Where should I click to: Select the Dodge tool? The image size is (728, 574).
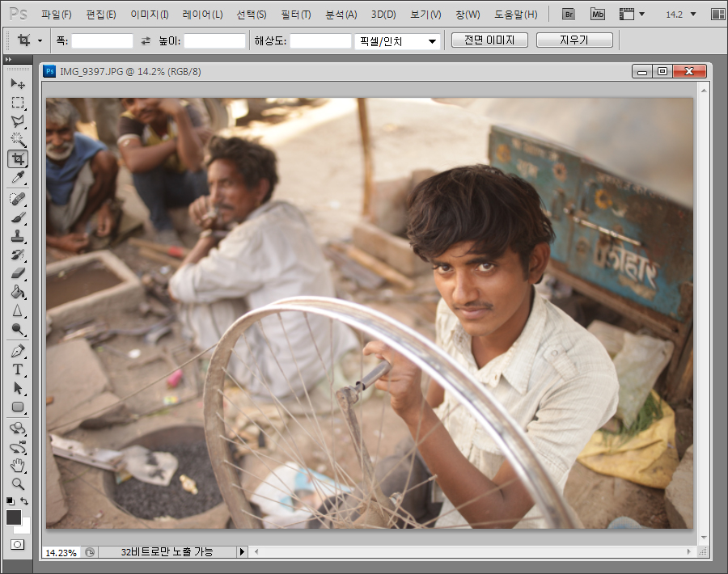(x=18, y=330)
